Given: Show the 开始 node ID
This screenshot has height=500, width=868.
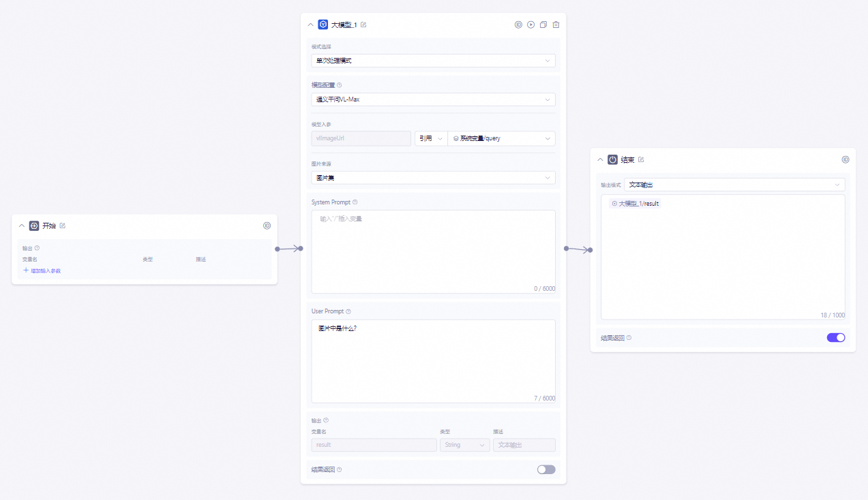Looking at the screenshot, I should [x=267, y=225].
